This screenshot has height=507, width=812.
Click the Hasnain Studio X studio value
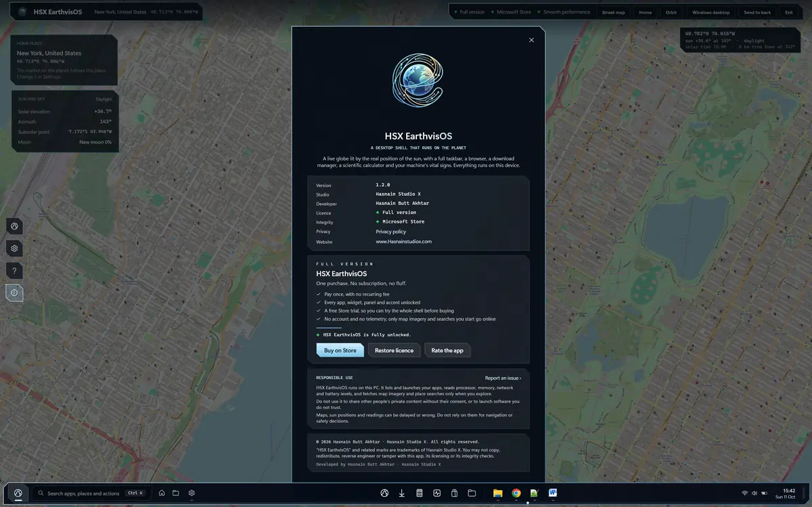pos(398,194)
